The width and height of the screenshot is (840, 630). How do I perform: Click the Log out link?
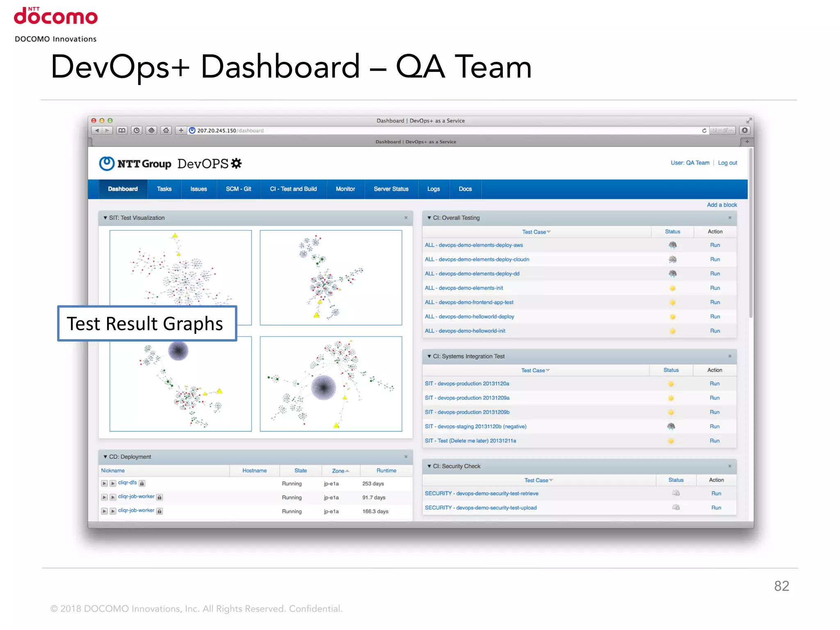[727, 163]
